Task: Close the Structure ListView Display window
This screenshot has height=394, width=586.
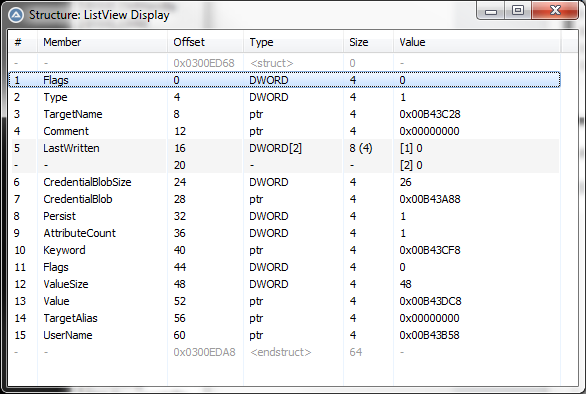Action: [555, 10]
